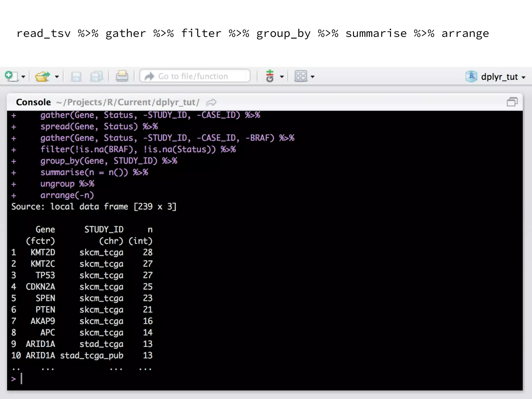Click the workspace panes layout icon
This screenshot has height=399, width=532.
301,76
